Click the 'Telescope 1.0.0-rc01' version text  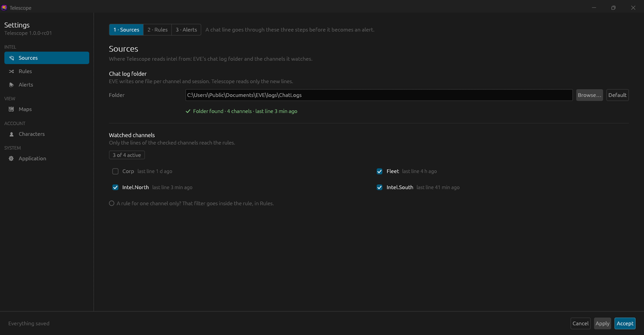pyautogui.click(x=28, y=33)
